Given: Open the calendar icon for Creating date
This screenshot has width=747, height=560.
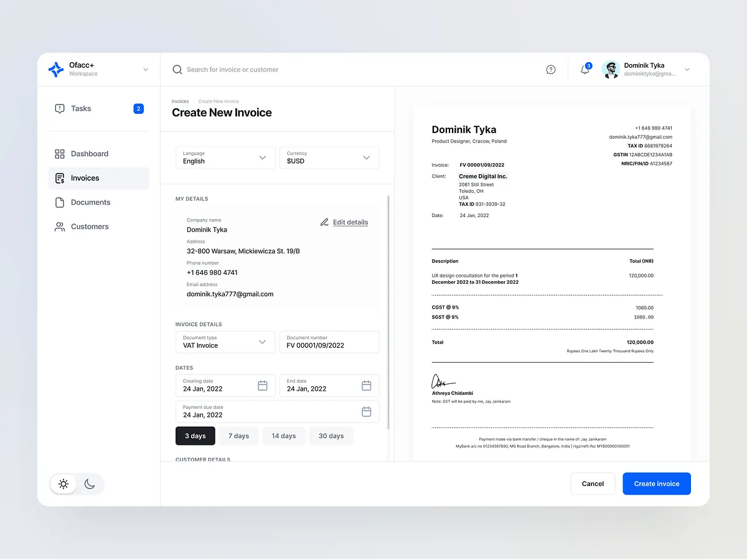Looking at the screenshot, I should click(x=263, y=386).
